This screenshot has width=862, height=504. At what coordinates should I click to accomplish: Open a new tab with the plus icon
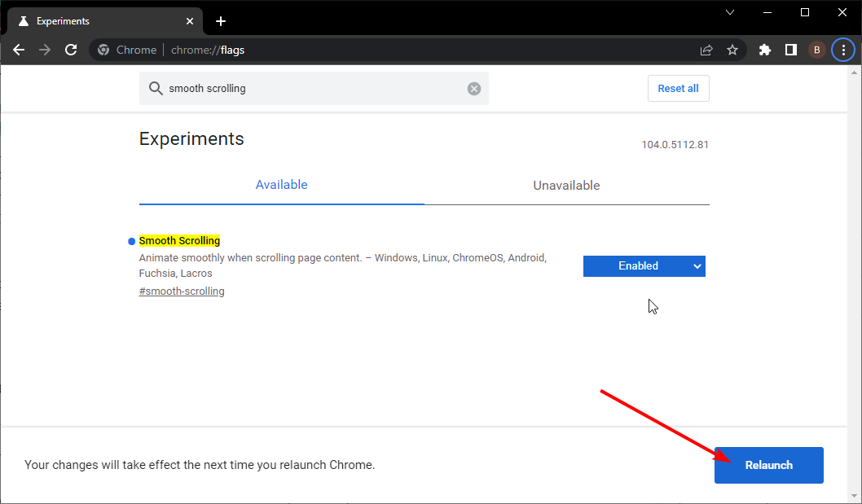pos(221,21)
